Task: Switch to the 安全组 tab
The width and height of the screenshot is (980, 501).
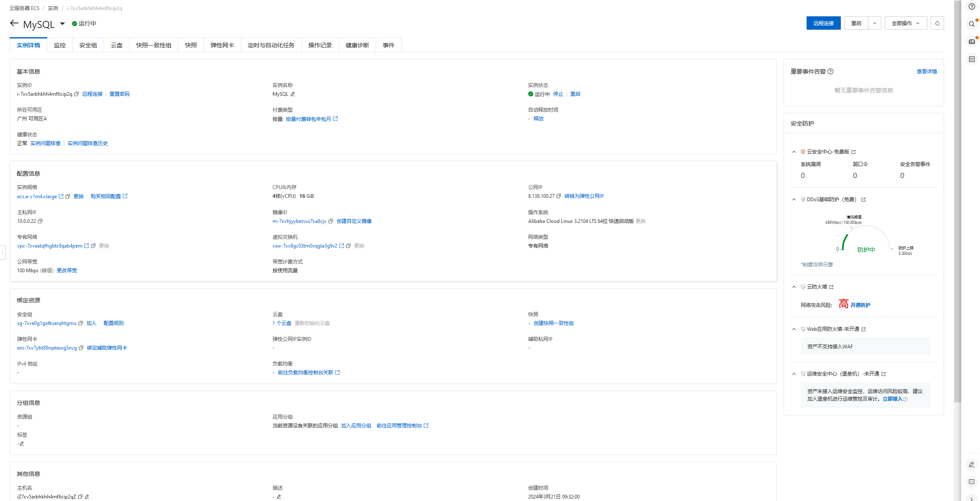Action: [x=88, y=45]
